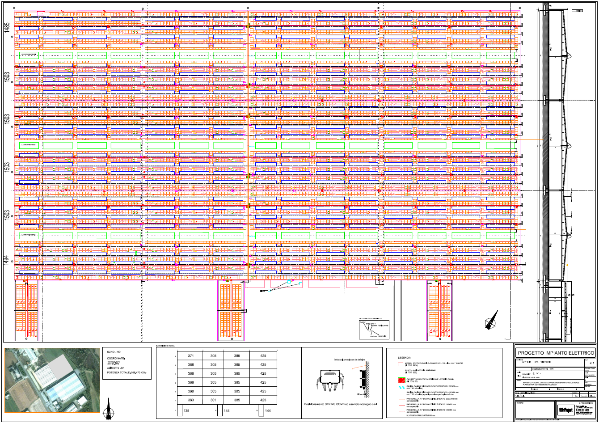Select the bottom-right cell of the string table
This screenshot has width=599, height=423.
pyautogui.click(x=263, y=400)
